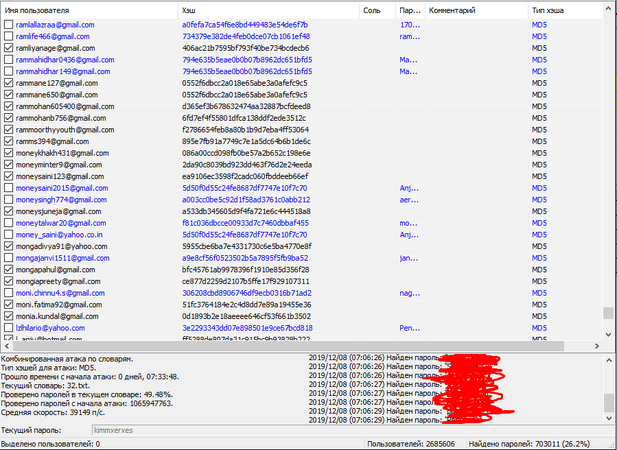Click hash 3e2293343dd07e898501e9ce67bcd818
This screenshot has width=617, height=450.
248,328
